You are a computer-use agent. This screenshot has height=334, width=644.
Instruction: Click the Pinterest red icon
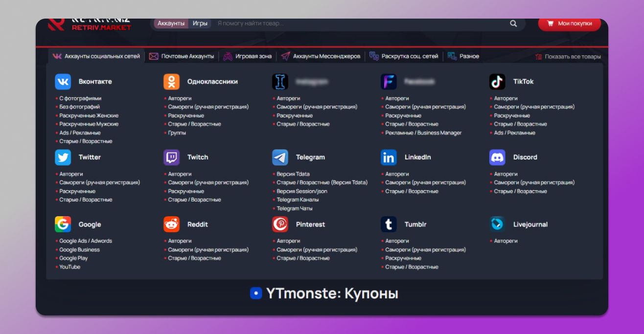click(x=280, y=224)
